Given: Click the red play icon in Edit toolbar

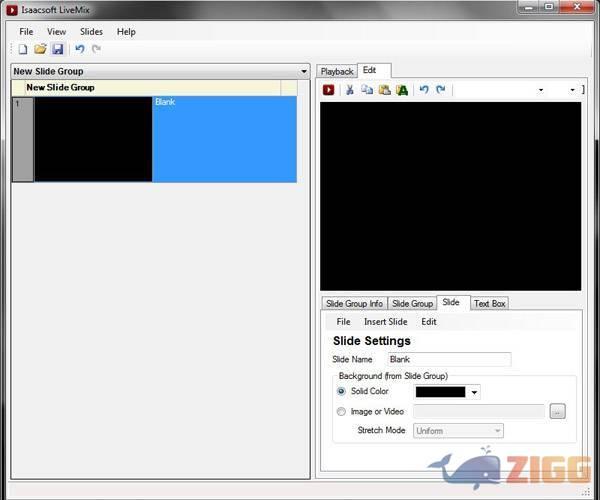Looking at the screenshot, I should pyautogui.click(x=329, y=90).
